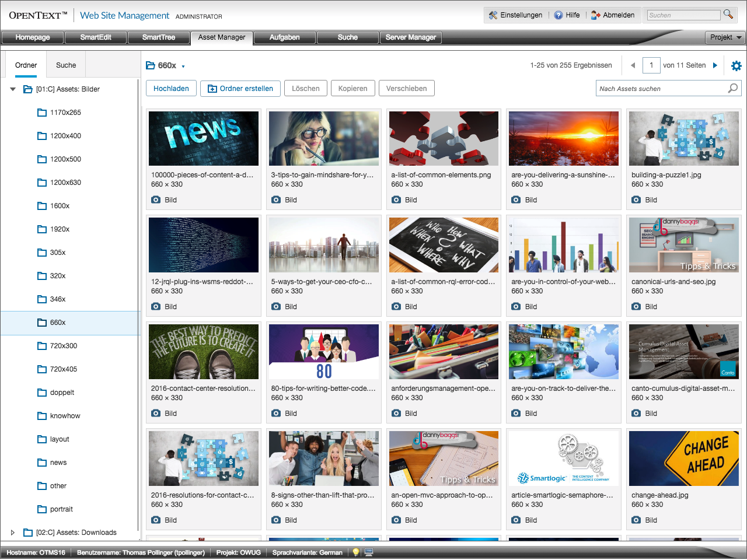Click the Hochladen button

pyautogui.click(x=171, y=89)
